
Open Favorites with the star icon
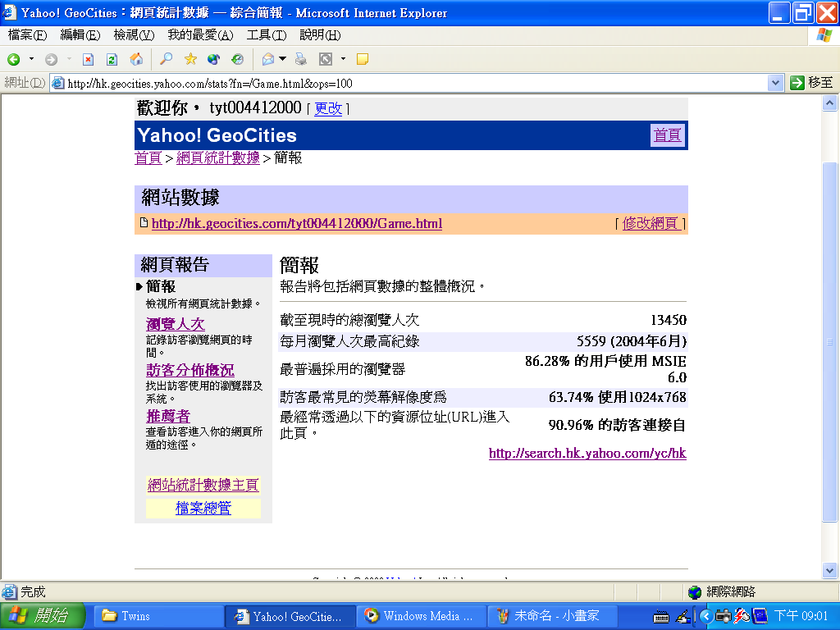click(190, 59)
